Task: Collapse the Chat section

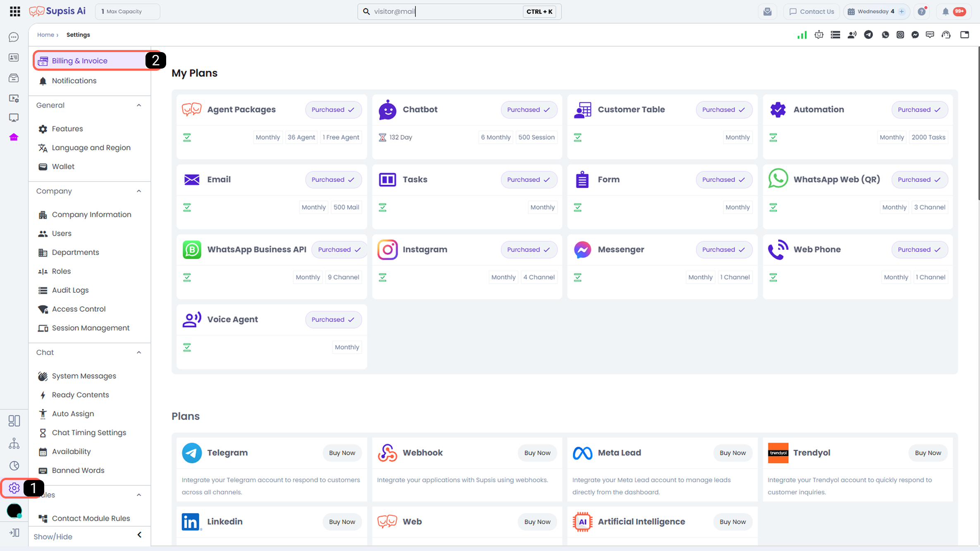Action: pos(139,353)
